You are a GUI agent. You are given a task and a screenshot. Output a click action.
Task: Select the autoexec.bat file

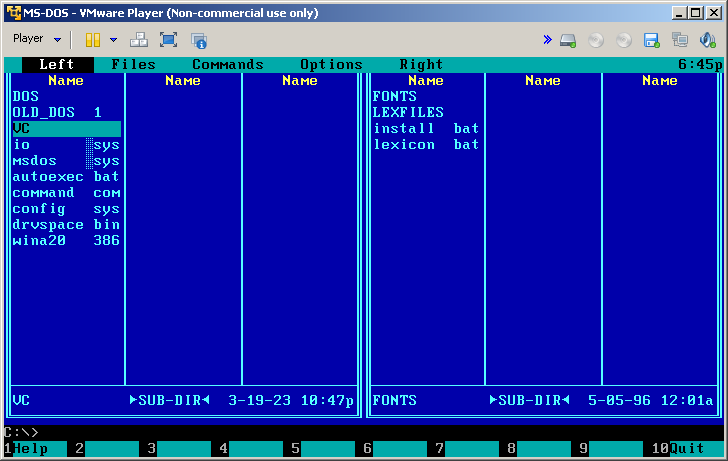(x=66, y=176)
